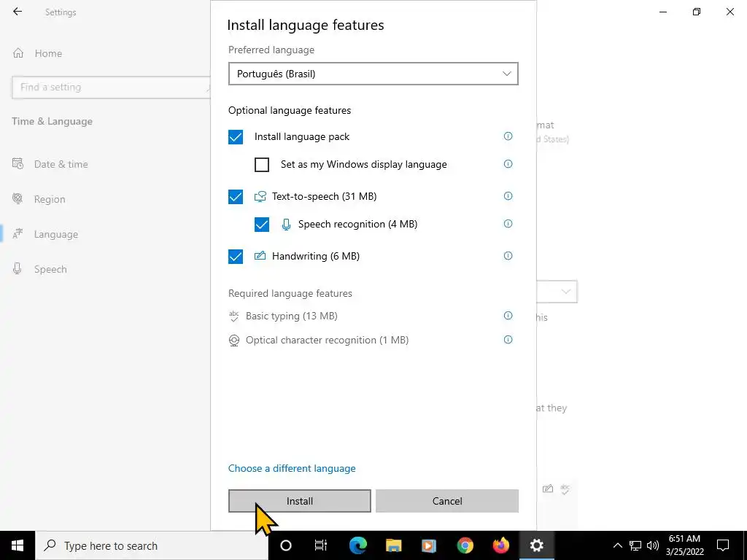Select Language in the sidebar

44,234
